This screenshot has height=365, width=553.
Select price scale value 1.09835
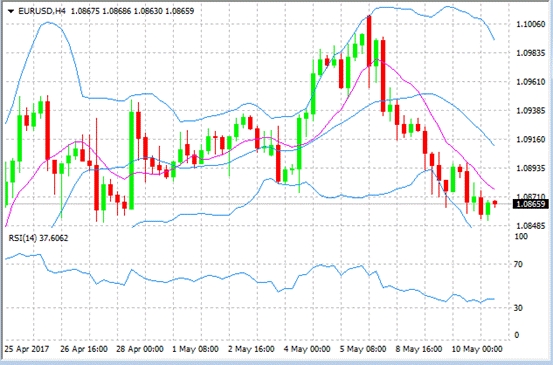(530, 53)
